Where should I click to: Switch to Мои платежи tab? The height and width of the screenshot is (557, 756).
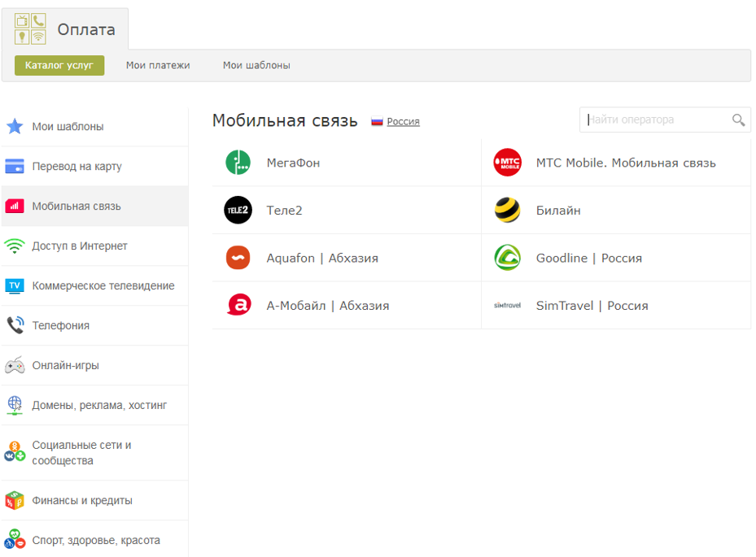click(x=158, y=65)
